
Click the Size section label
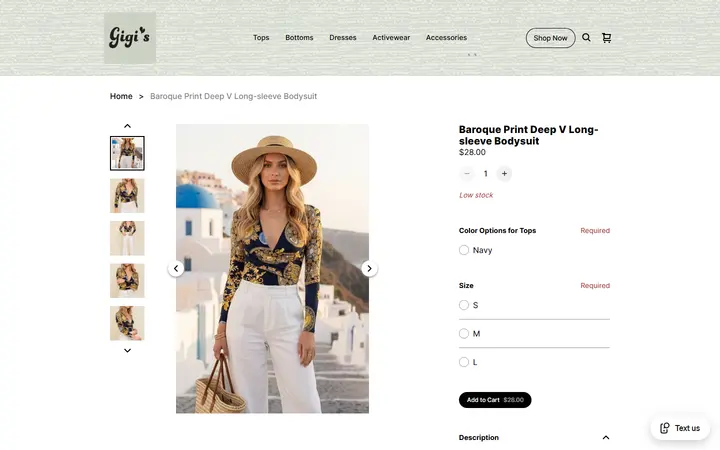point(466,286)
